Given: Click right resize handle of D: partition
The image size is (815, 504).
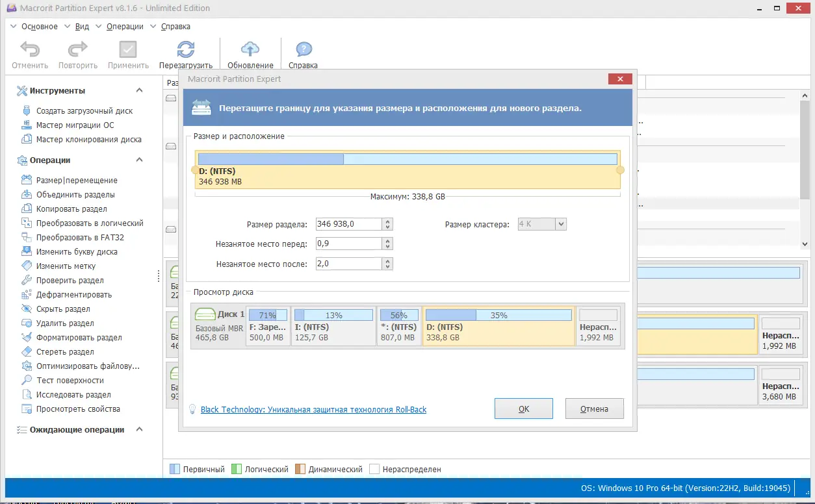Looking at the screenshot, I should pos(620,170).
